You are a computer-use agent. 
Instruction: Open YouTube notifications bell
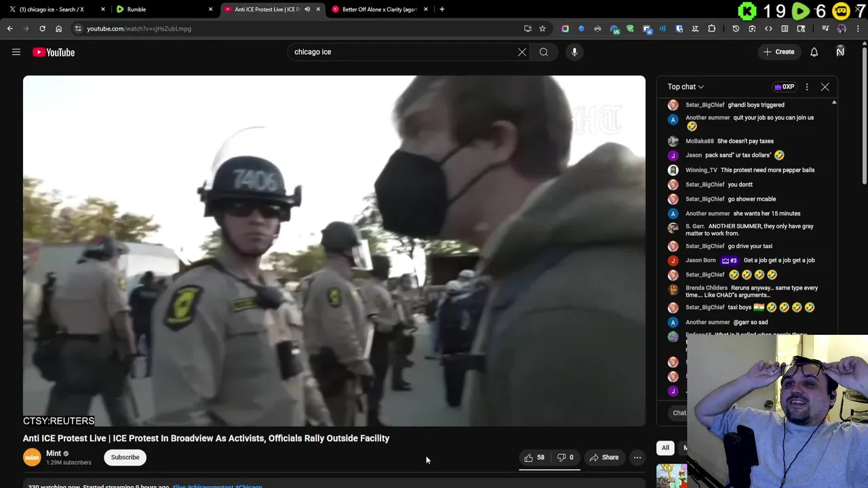(x=814, y=52)
